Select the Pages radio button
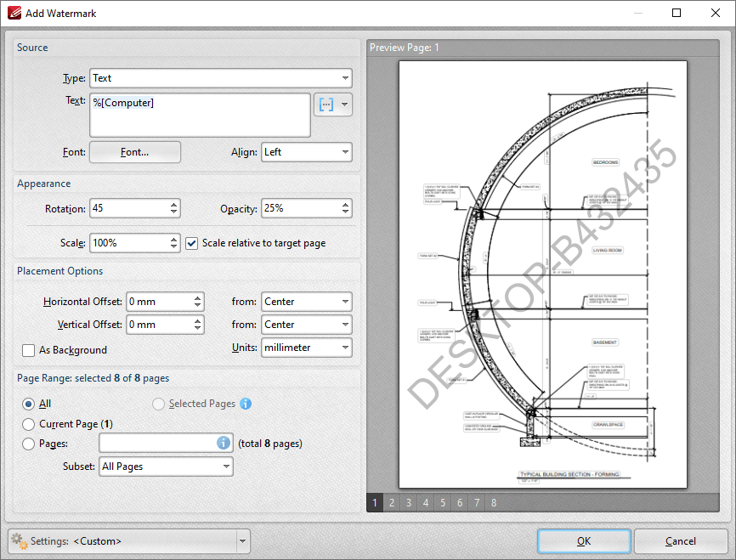The height and width of the screenshot is (560, 736). pyautogui.click(x=26, y=443)
